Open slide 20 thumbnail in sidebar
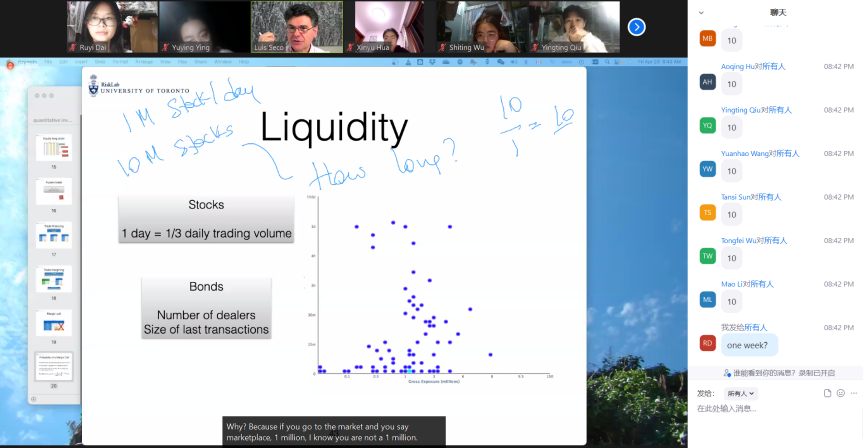This screenshot has height=448, width=863. tap(54, 366)
